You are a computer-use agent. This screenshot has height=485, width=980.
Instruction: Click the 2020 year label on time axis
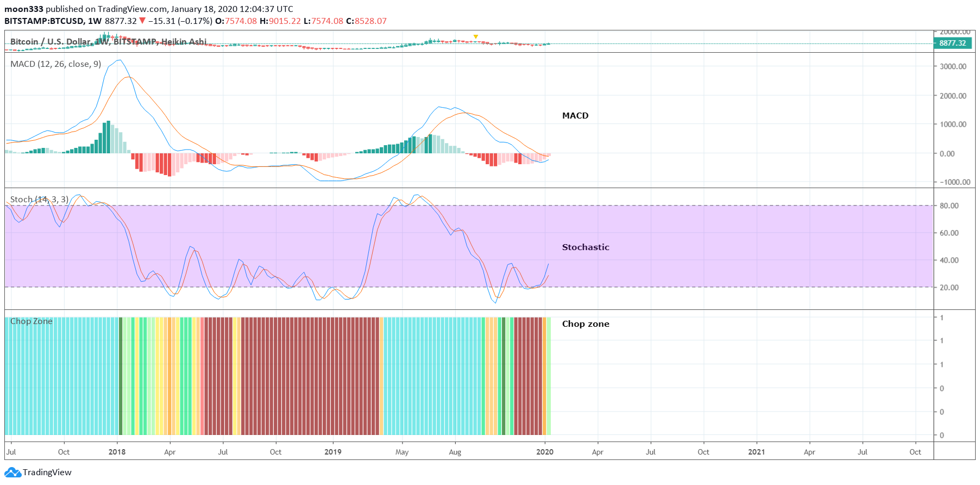click(x=545, y=452)
